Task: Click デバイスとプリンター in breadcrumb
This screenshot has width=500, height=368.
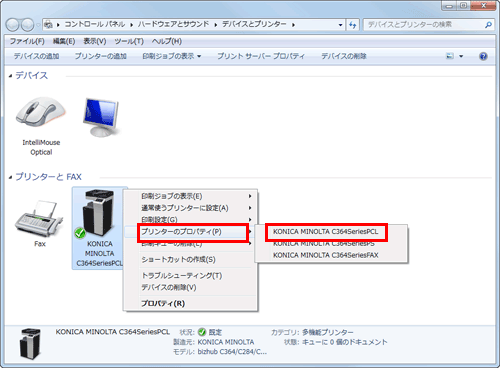Action: point(254,24)
